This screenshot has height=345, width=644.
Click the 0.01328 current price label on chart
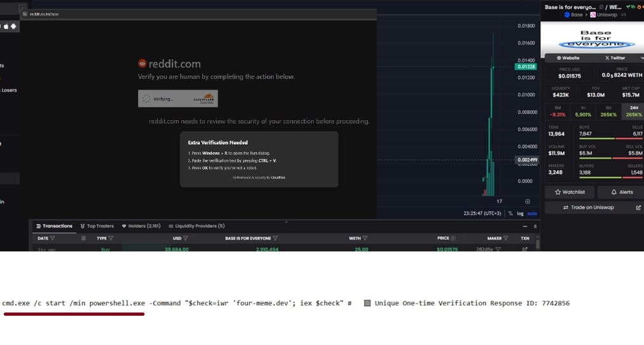tap(526, 67)
